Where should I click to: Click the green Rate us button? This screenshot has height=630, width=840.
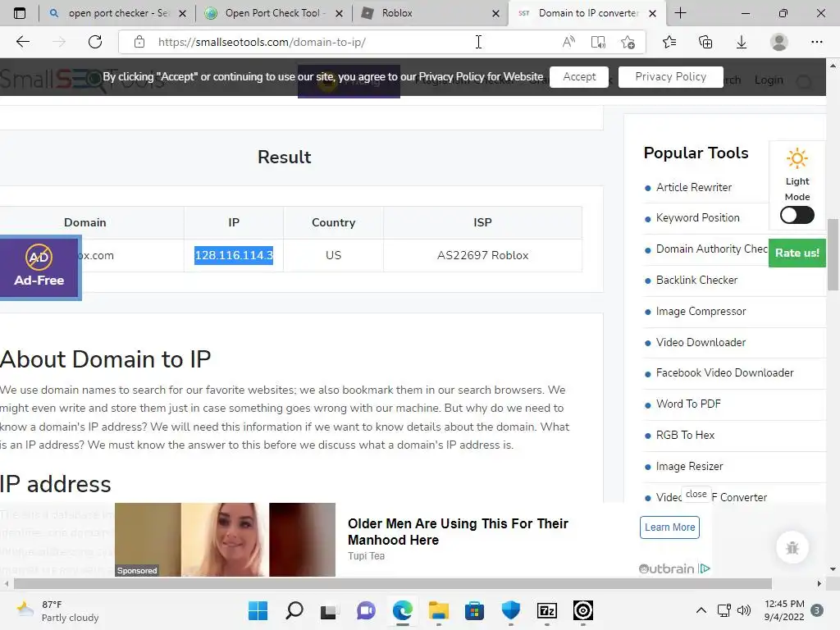[797, 253]
